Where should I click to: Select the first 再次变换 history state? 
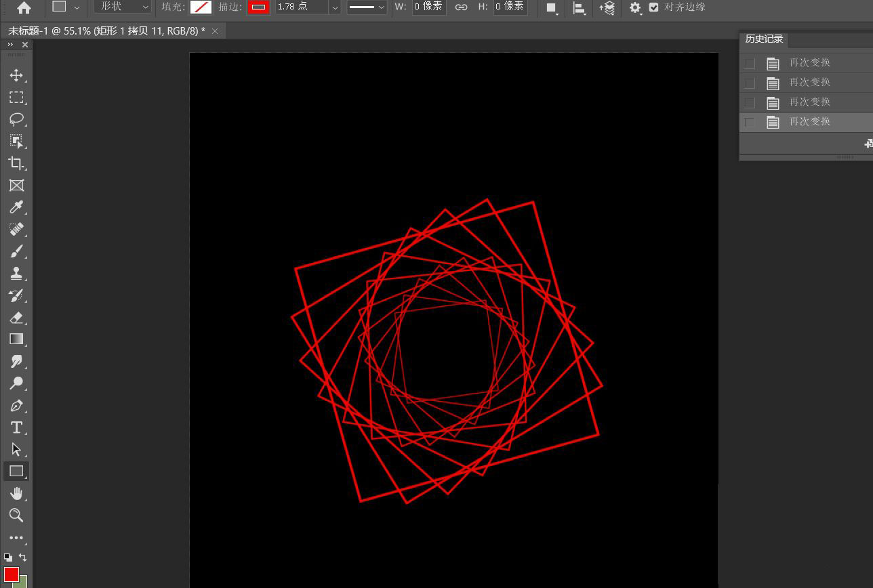806,63
